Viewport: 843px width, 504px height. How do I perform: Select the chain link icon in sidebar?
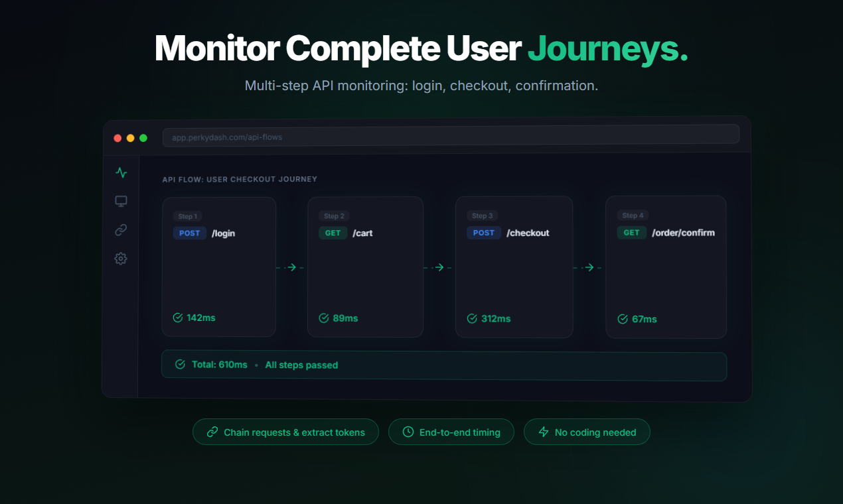(121, 229)
